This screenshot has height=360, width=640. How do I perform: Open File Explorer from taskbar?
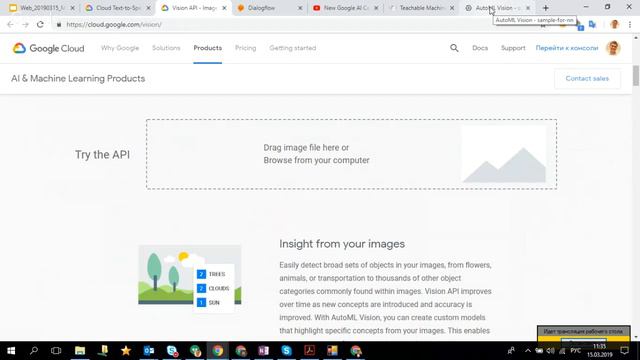pyautogui.click(x=80, y=351)
